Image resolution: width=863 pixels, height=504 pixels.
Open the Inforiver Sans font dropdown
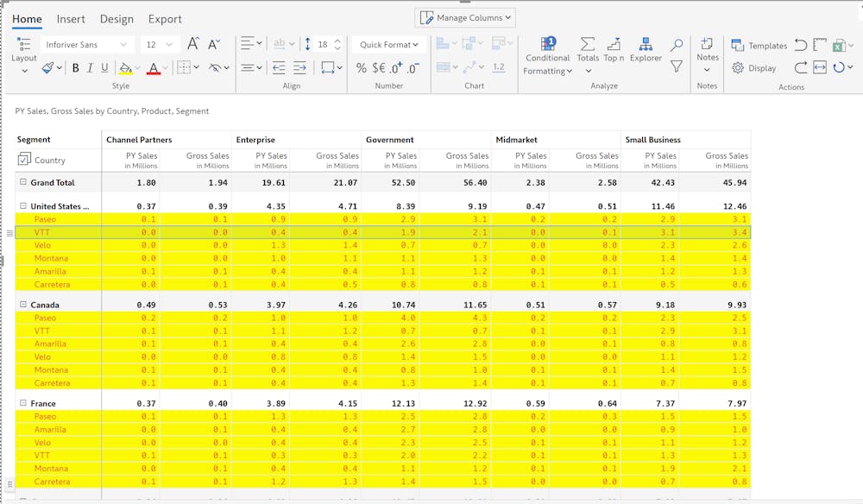pos(86,45)
